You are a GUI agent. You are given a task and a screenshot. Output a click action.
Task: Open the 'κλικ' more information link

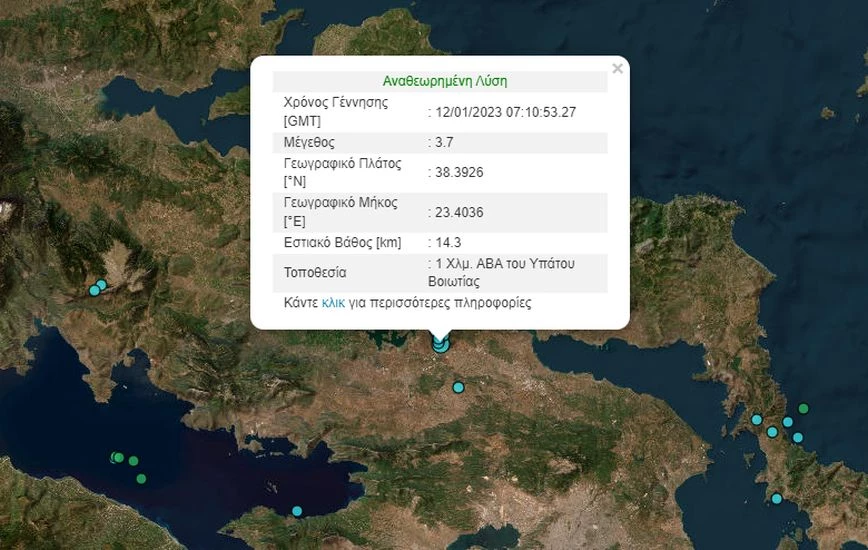point(334,302)
